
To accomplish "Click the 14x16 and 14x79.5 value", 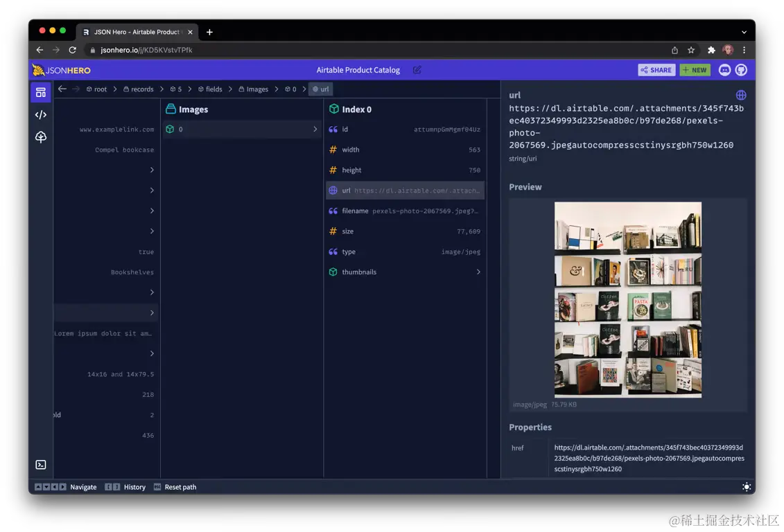I will point(121,374).
